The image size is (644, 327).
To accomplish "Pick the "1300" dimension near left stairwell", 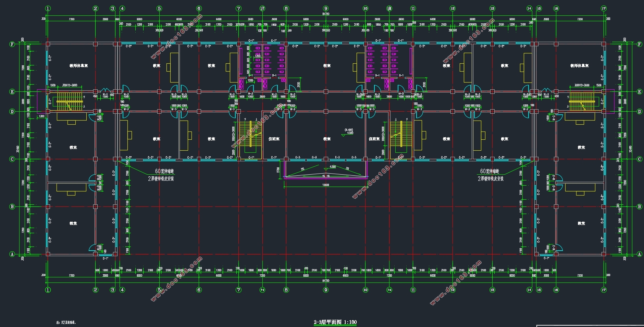I will tap(41, 116).
